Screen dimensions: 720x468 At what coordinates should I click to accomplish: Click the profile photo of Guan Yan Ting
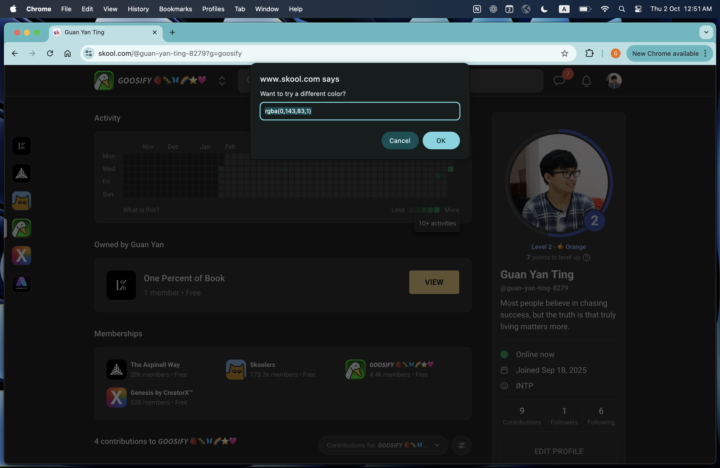click(x=559, y=183)
